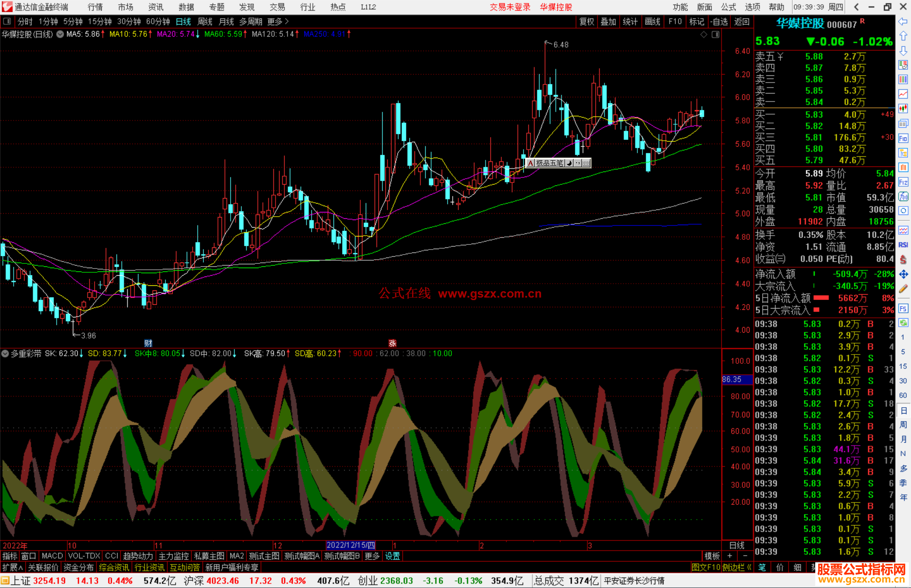Click the back arrow in the right sidebar

[x=903, y=21]
